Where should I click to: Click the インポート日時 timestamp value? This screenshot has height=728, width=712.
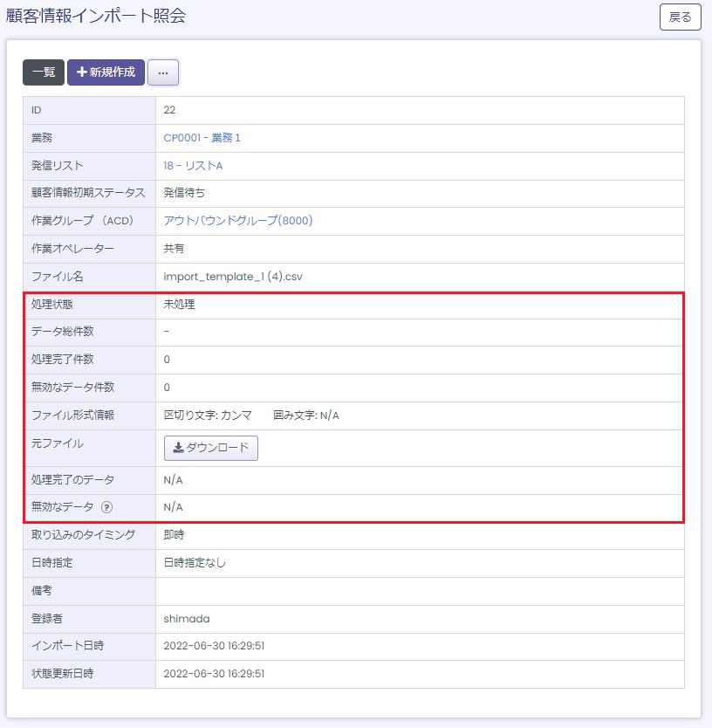(x=214, y=646)
